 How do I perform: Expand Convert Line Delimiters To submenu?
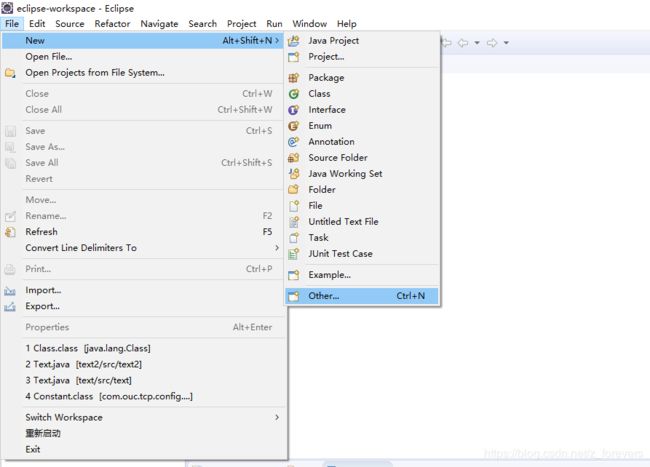tap(277, 247)
